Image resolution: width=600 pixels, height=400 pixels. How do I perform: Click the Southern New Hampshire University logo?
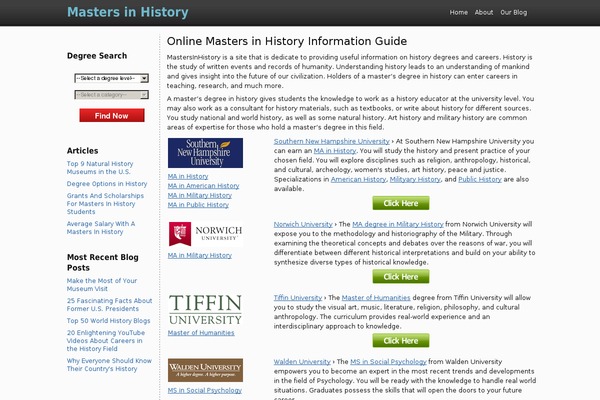205,153
